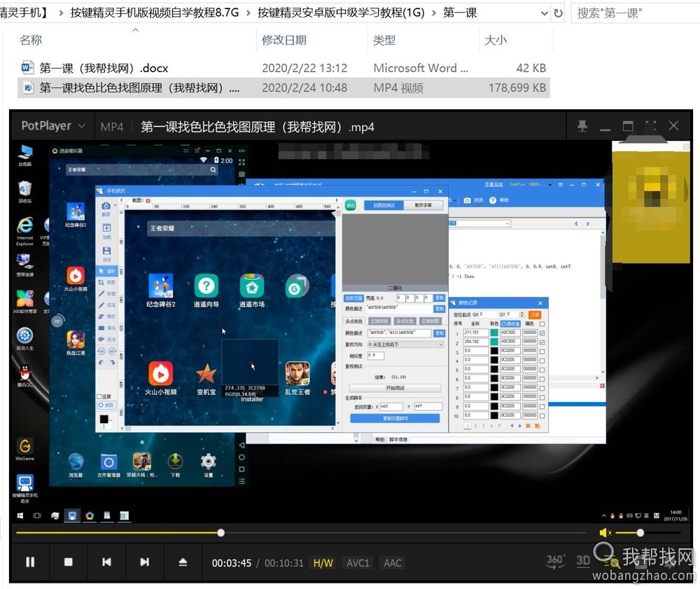Mute audio with the speaker icon

click(x=605, y=532)
